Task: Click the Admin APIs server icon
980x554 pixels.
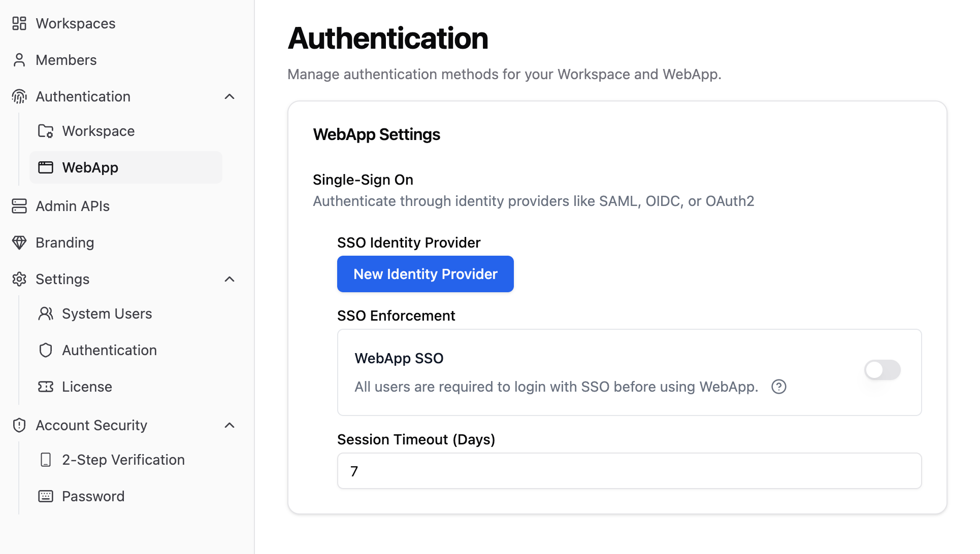Action: click(x=19, y=206)
